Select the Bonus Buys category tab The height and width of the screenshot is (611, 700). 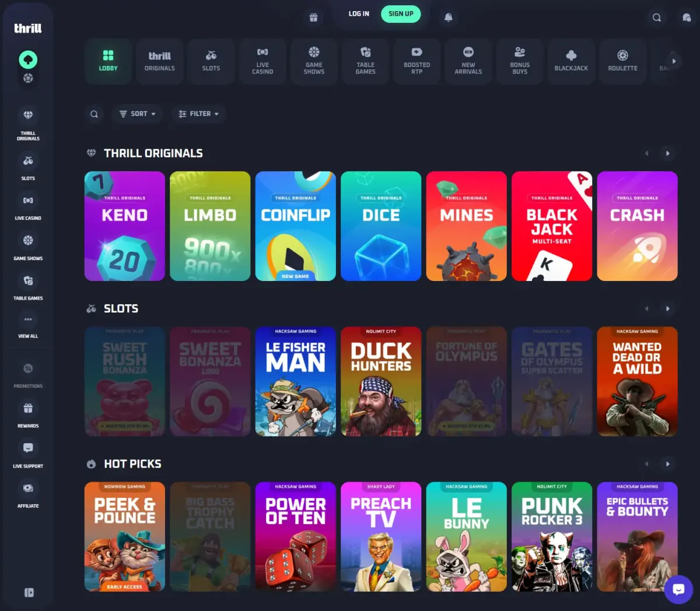520,61
